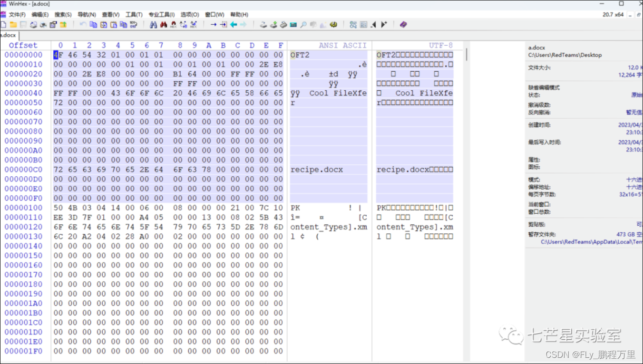Open the 文件(F) menu
The width and height of the screenshot is (643, 364).
coord(17,15)
